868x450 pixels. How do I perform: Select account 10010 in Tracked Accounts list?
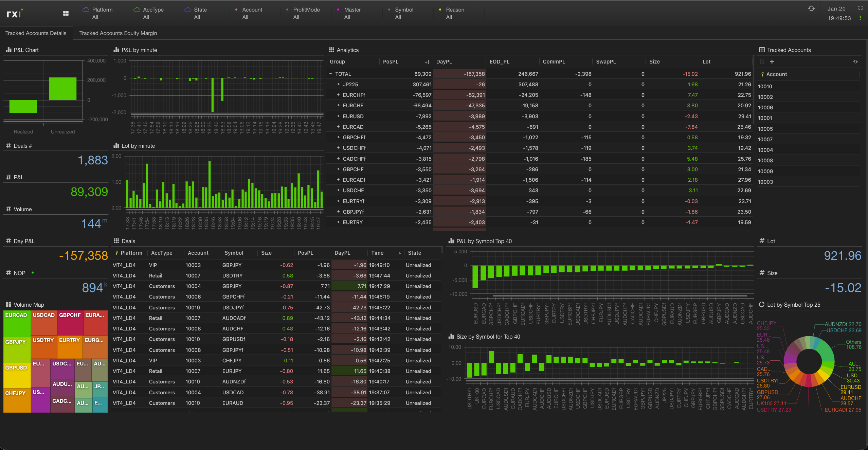point(765,86)
